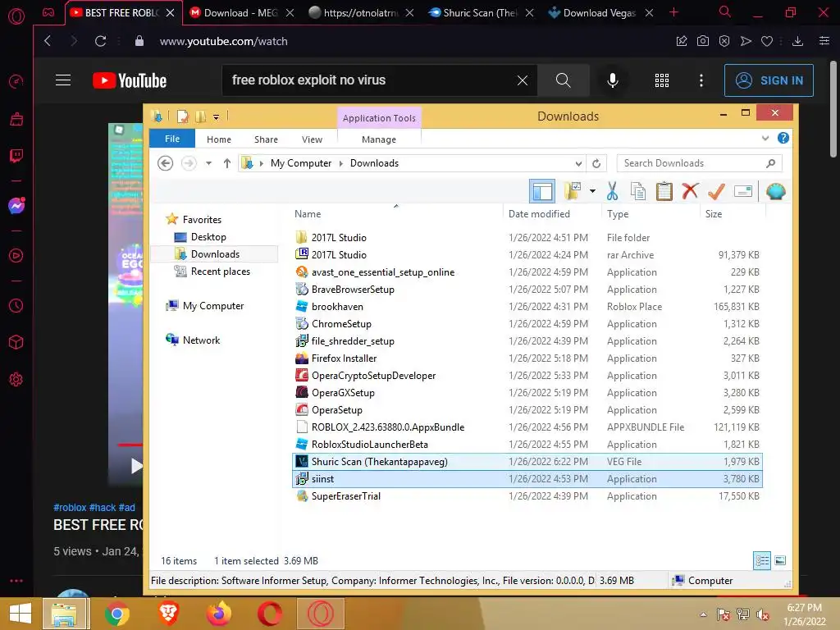Open Customize Quick Access Toolbar dropdown

[216, 116]
